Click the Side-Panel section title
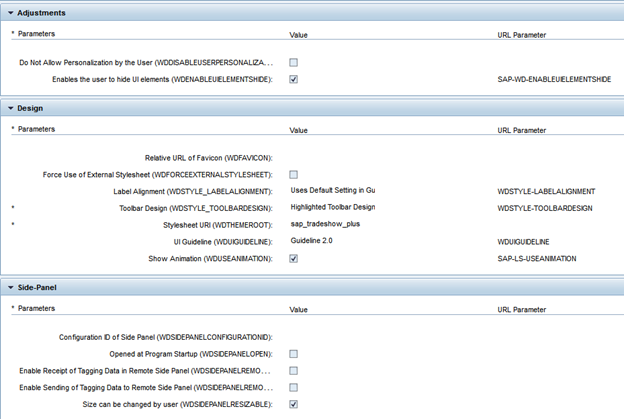Screen dimensions: 624x419 [37, 287]
